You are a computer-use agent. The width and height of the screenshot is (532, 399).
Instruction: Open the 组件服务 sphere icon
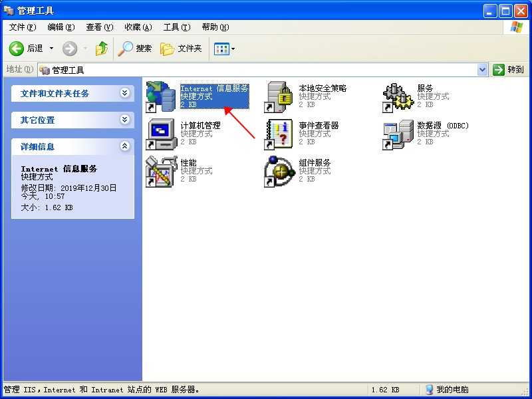click(279, 172)
